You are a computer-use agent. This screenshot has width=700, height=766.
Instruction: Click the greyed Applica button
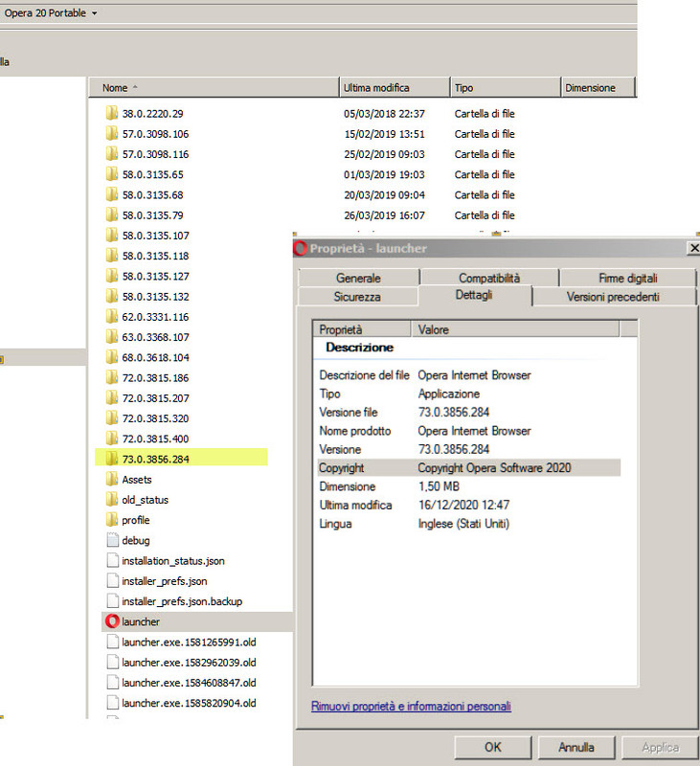click(x=660, y=747)
